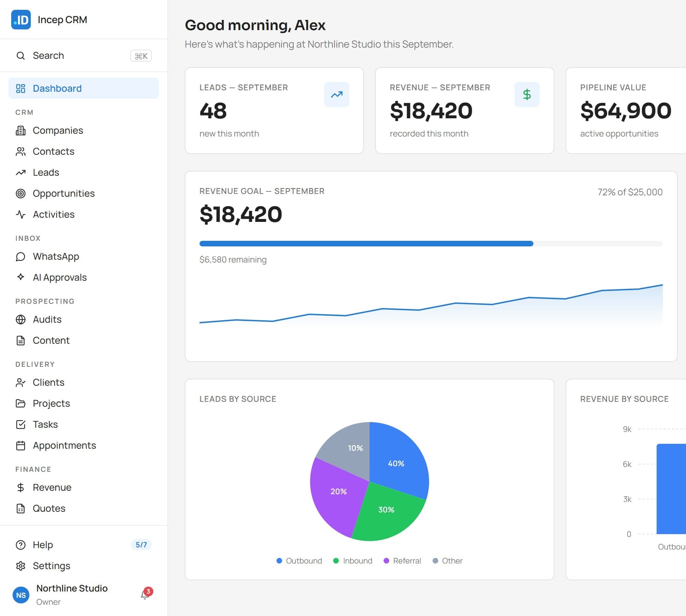Toggle the Inbound legend entry
Screen dimensions: 686x616
click(x=353, y=561)
